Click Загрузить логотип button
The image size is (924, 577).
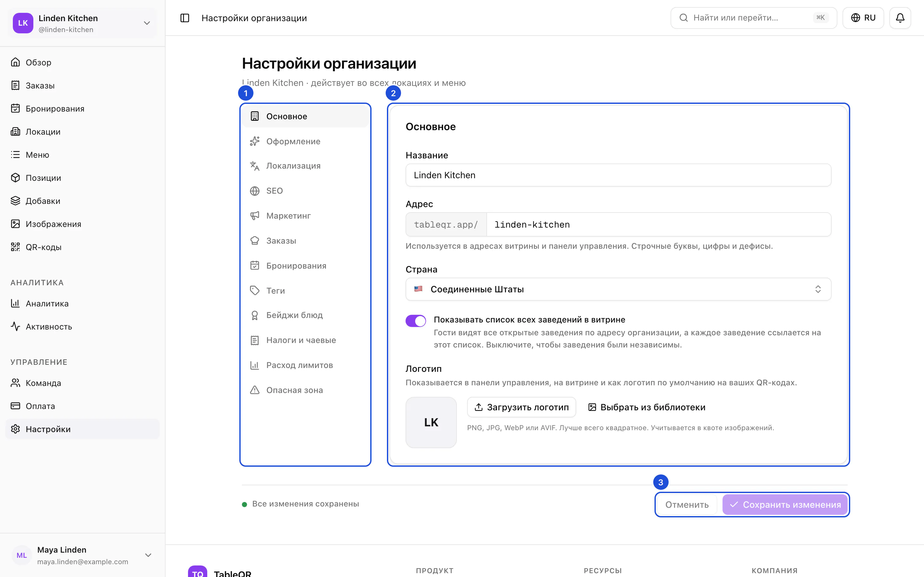521,407
